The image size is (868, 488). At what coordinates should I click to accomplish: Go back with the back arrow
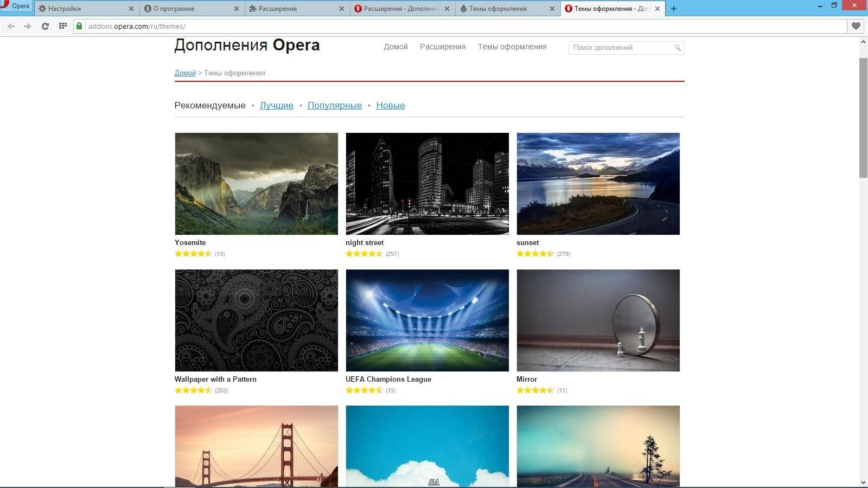pos(11,26)
